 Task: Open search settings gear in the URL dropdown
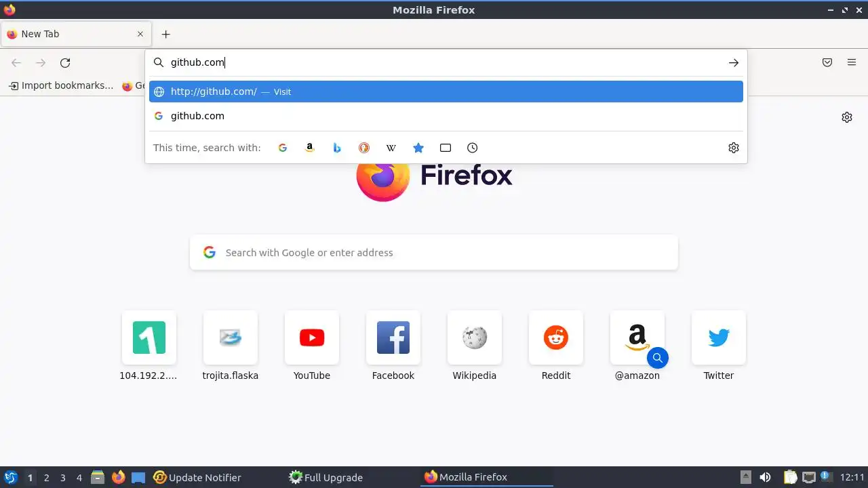[733, 148]
